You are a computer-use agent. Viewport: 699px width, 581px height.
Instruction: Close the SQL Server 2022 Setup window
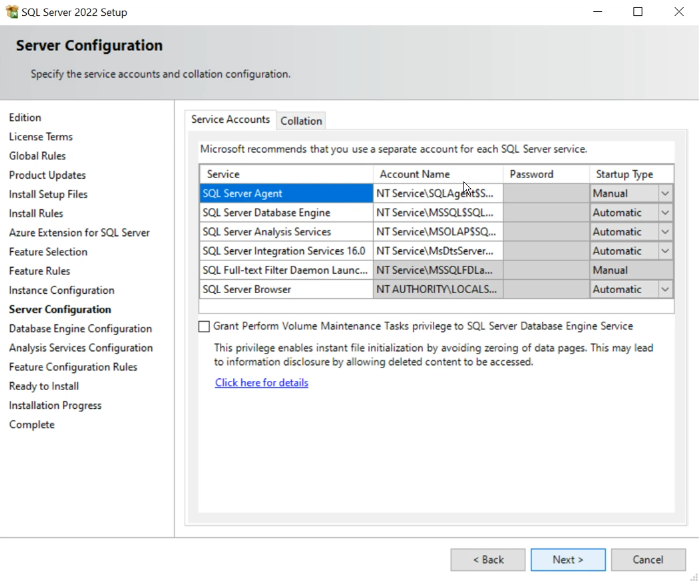678,12
